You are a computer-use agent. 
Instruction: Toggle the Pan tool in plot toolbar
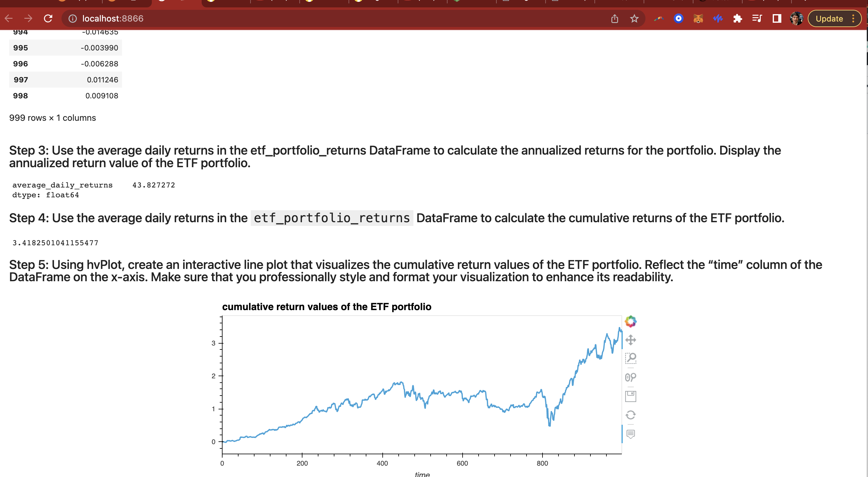pos(630,340)
